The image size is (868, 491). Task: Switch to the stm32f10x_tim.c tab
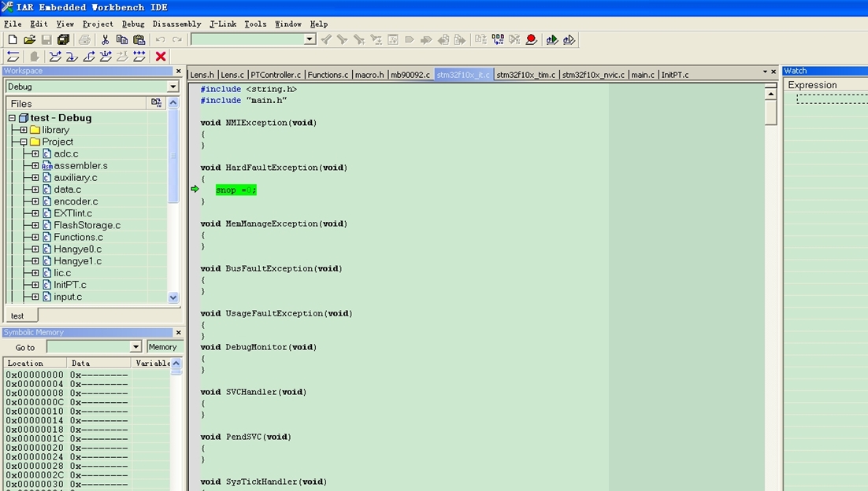[526, 75]
